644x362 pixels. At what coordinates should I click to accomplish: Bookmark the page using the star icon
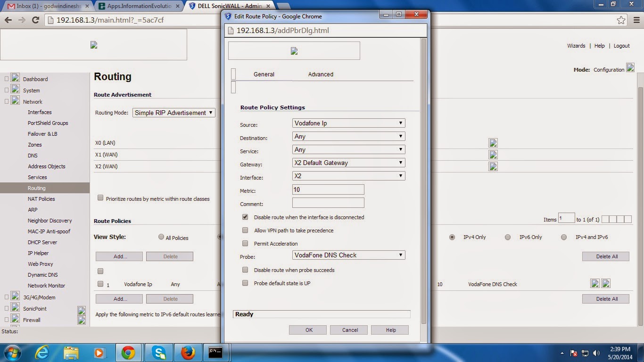(x=621, y=20)
